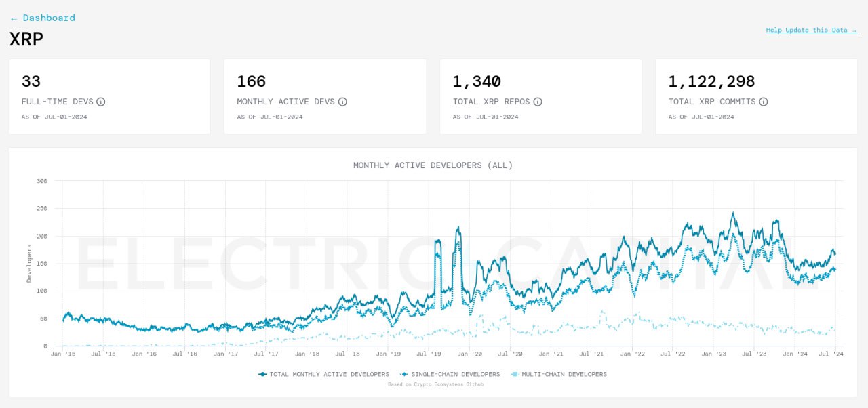Click the info icon beside Total XRP Commits

pos(763,102)
